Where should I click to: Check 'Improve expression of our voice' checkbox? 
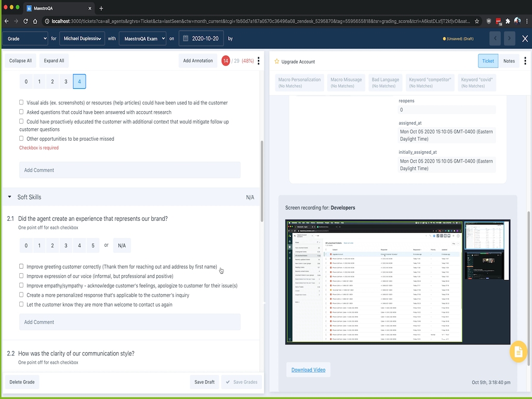tap(21, 276)
